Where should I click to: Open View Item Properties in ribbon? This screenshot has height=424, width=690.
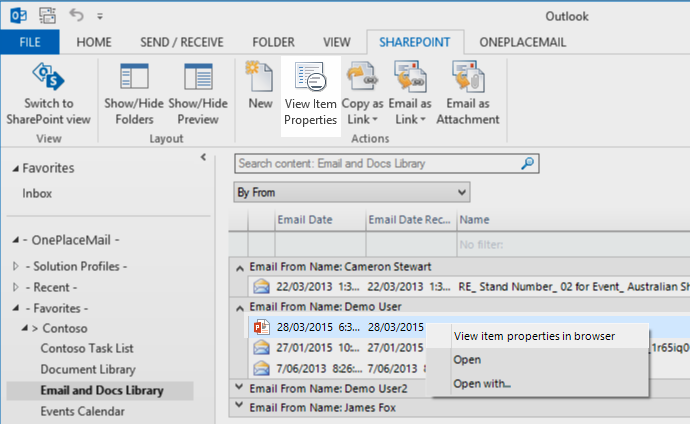pos(310,78)
